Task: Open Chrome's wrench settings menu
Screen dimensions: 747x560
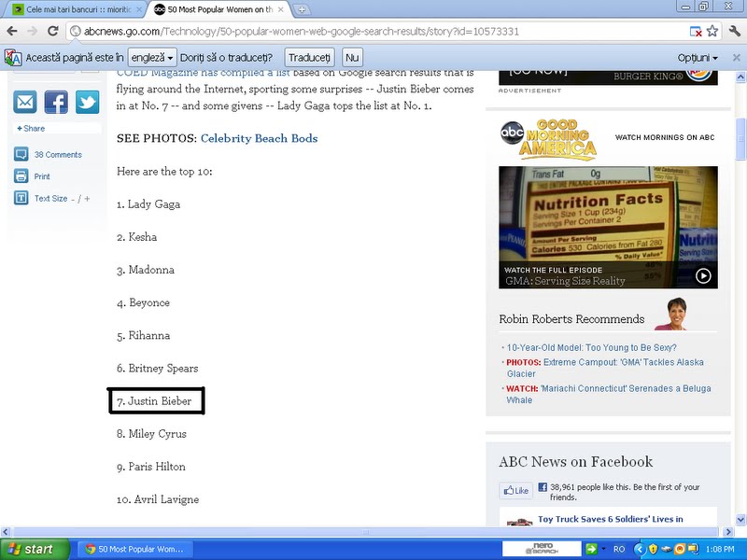Action: tap(734, 32)
